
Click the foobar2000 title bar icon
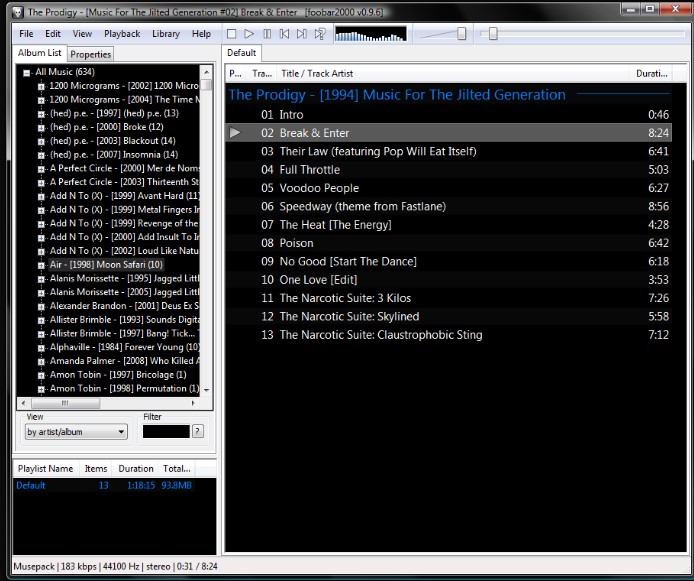tap(18, 12)
